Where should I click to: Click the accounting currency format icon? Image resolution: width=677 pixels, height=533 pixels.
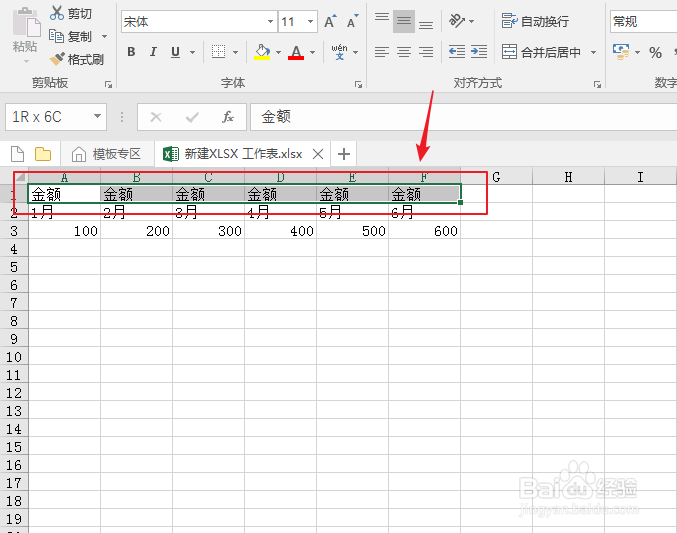point(621,52)
